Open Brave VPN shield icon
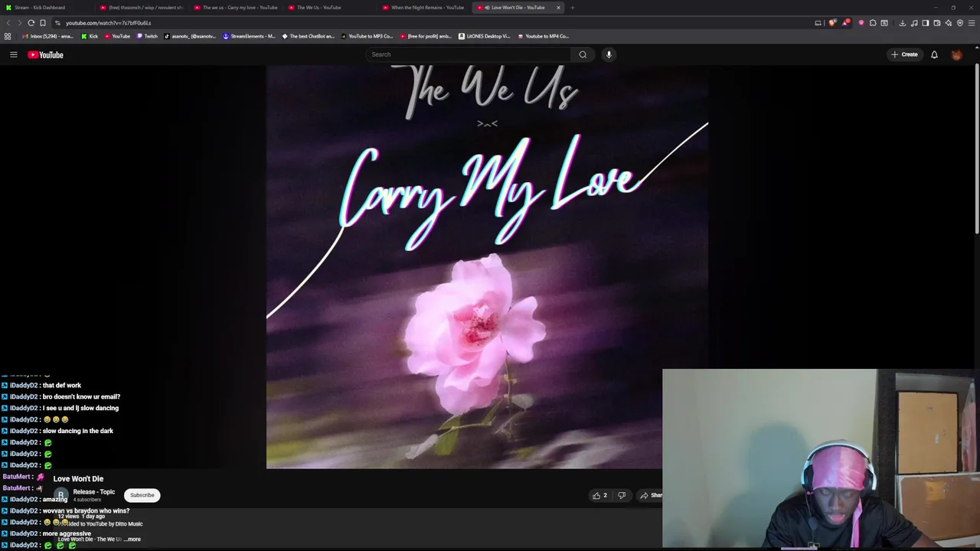 tap(960, 23)
